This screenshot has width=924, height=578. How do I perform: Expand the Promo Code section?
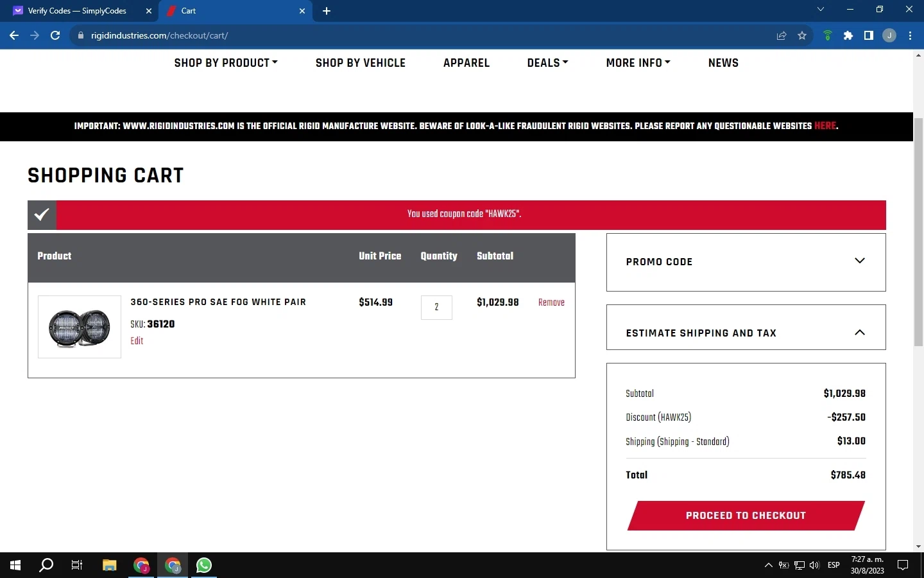click(746, 262)
